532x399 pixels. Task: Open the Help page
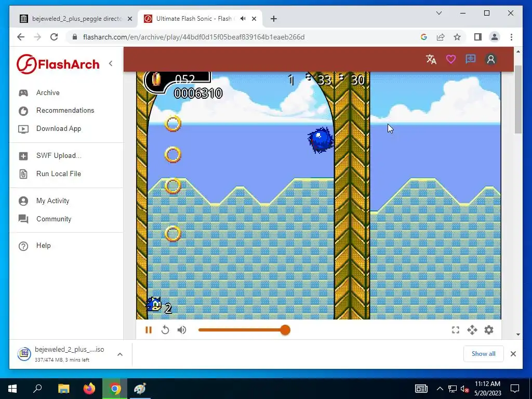coord(44,245)
